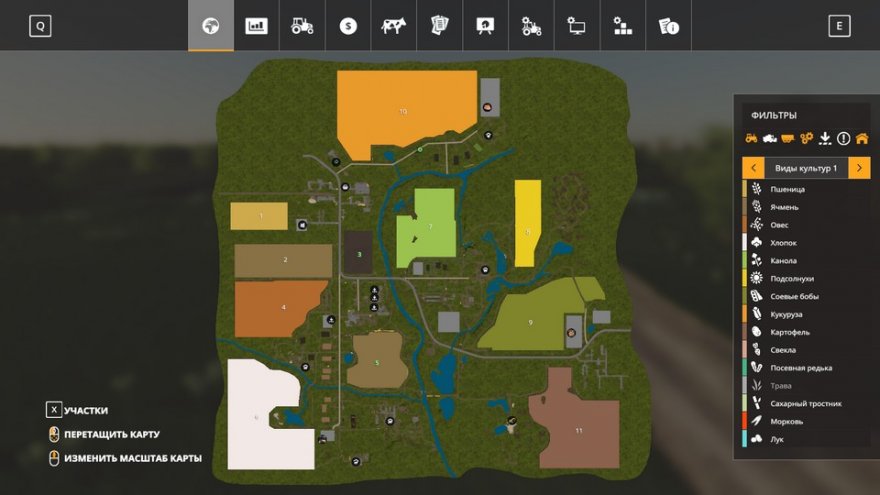
Task: Click shop marker beside field 1
Action: (302, 225)
